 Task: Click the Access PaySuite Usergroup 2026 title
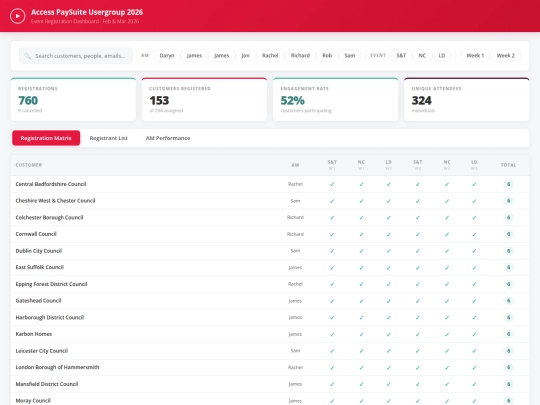tap(87, 12)
